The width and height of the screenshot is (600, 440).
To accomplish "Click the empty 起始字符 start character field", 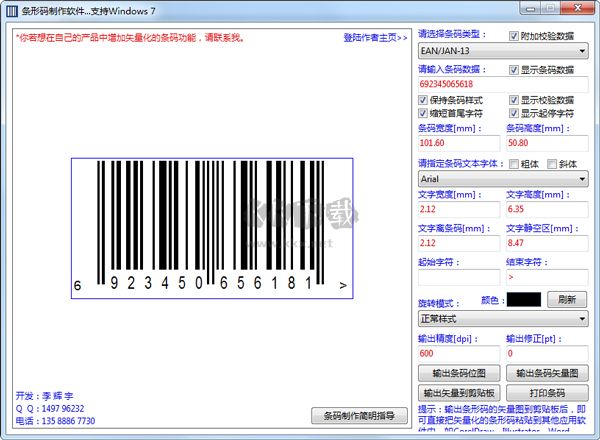I will coord(459,277).
